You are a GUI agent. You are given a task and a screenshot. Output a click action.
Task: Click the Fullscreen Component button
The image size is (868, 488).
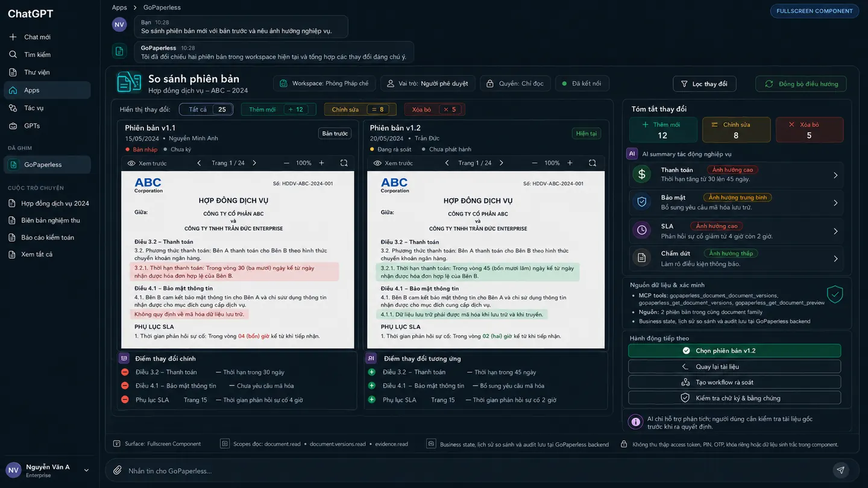tap(814, 11)
